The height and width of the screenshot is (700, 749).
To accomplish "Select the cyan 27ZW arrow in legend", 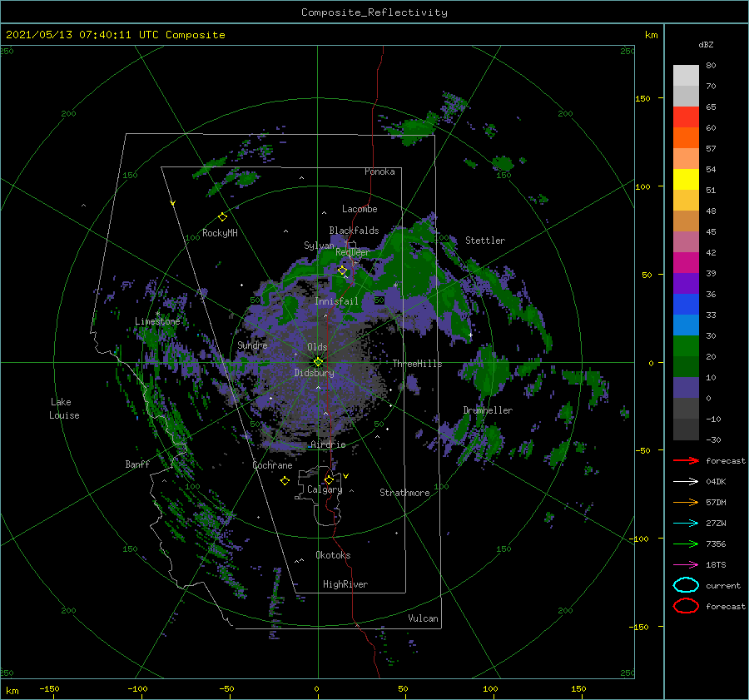I will coord(686,523).
